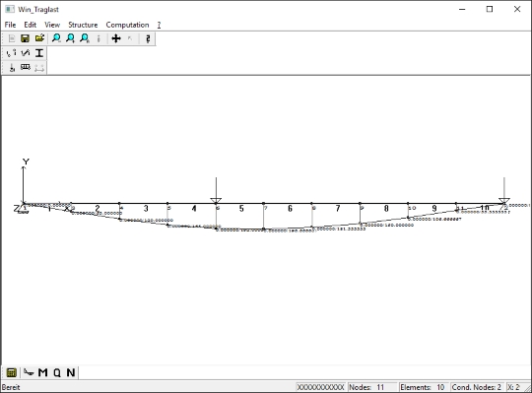532x393 pixels.
Task: Click the Save floppy disk icon
Action: 25,38
